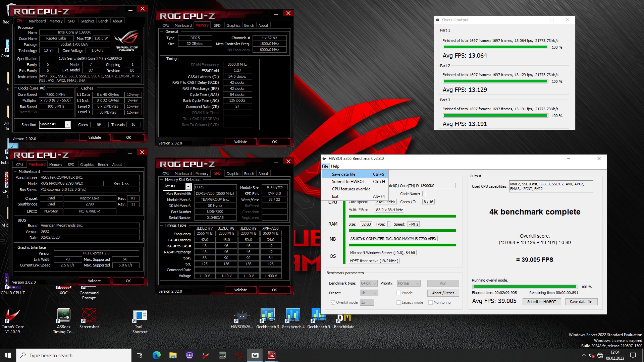644x362 pixels.
Task: Click the HWBOT x265 Benchmark title bar icon
Action: [324, 159]
